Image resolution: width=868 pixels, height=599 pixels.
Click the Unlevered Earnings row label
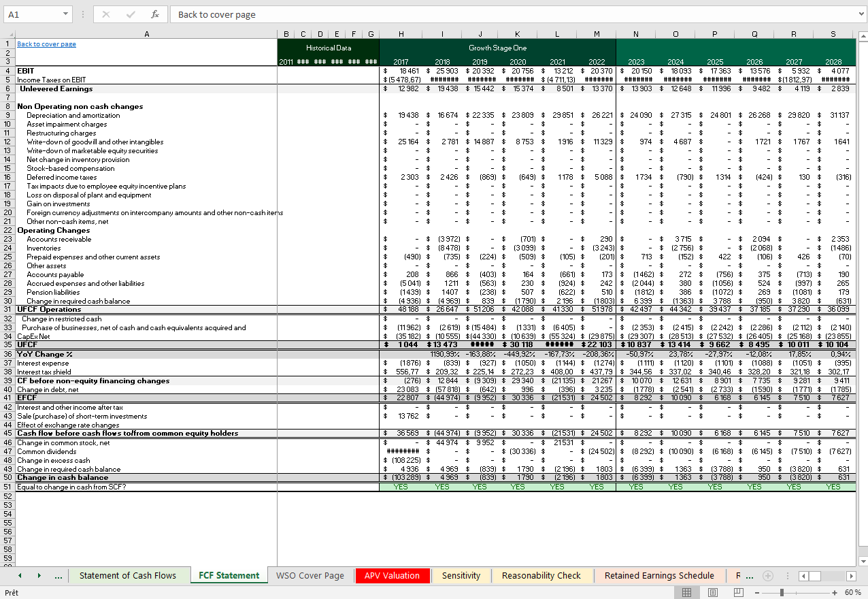(x=56, y=88)
